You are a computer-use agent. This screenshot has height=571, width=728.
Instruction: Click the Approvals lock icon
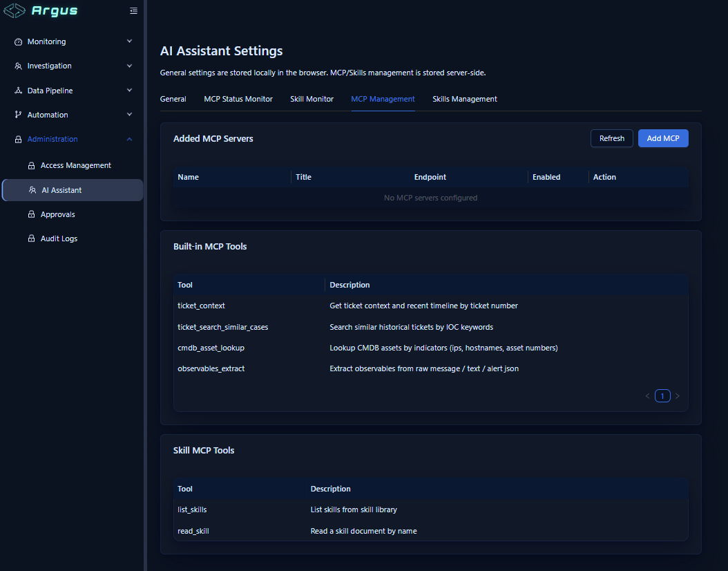(32, 214)
